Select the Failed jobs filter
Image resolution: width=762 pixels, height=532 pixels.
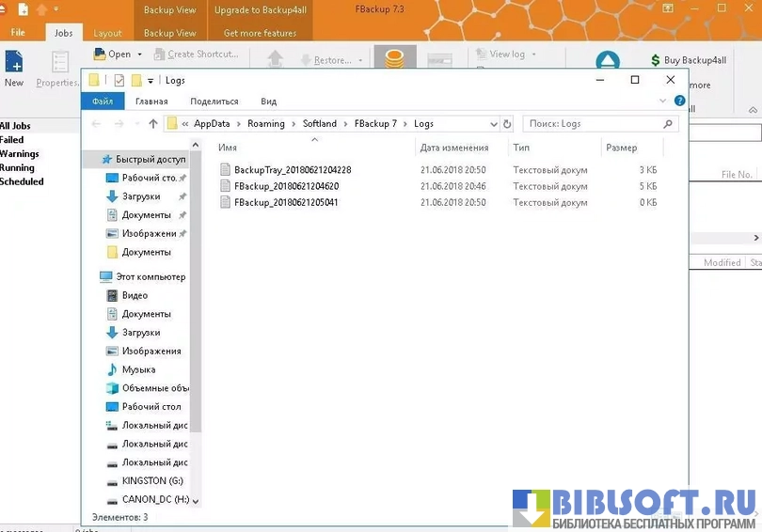click(12, 140)
